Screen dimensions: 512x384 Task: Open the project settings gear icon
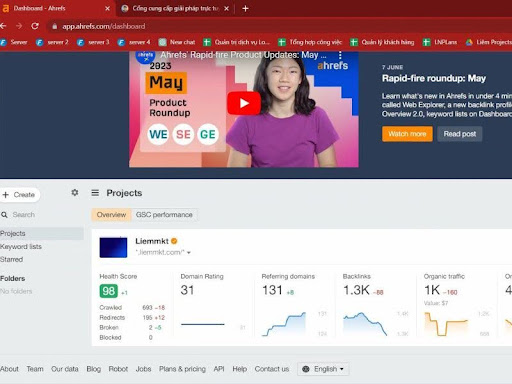point(75,193)
